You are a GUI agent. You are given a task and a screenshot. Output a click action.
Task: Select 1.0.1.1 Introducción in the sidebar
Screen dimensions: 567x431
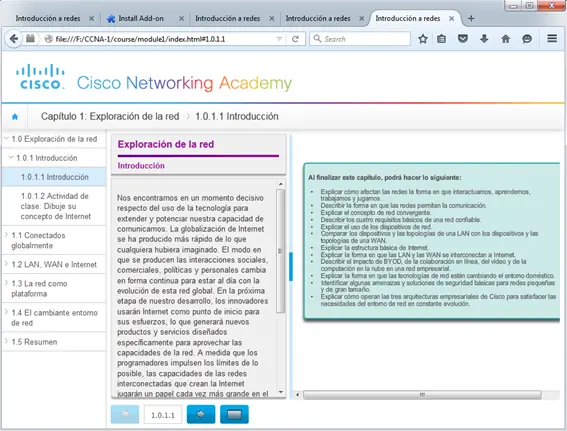tap(54, 177)
